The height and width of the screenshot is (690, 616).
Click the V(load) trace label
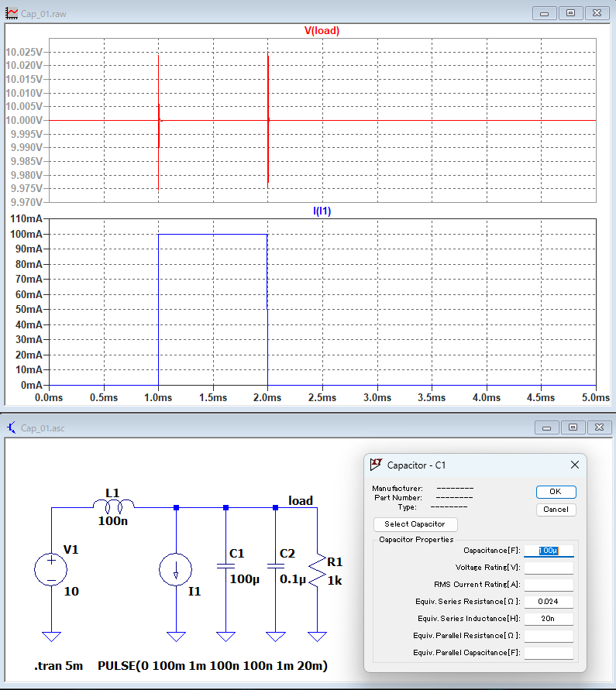pyautogui.click(x=322, y=31)
